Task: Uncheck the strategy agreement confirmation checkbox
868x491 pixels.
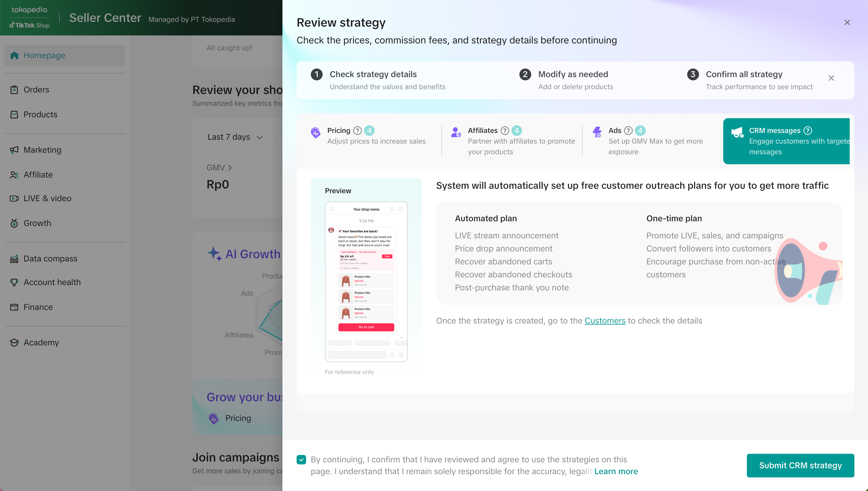Action: (301, 460)
